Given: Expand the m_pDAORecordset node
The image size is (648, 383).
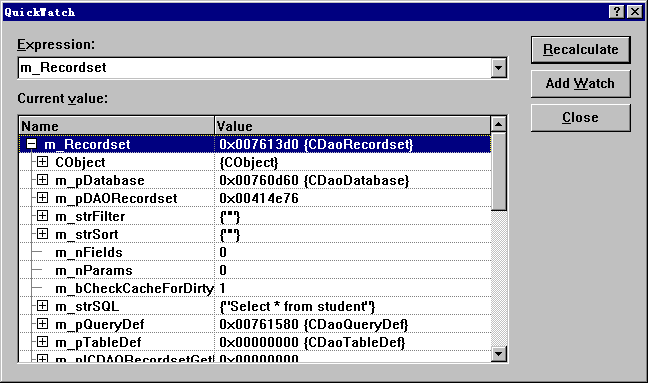Looking at the screenshot, I should [42, 197].
